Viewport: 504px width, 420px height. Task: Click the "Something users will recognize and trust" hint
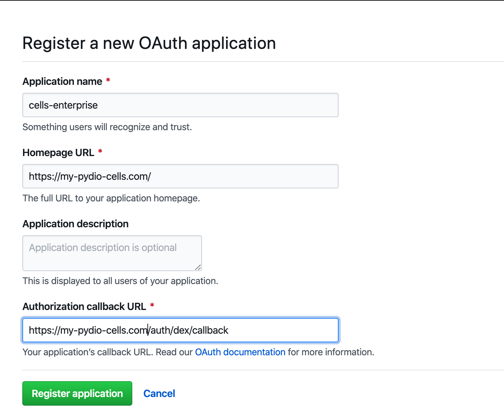(107, 127)
